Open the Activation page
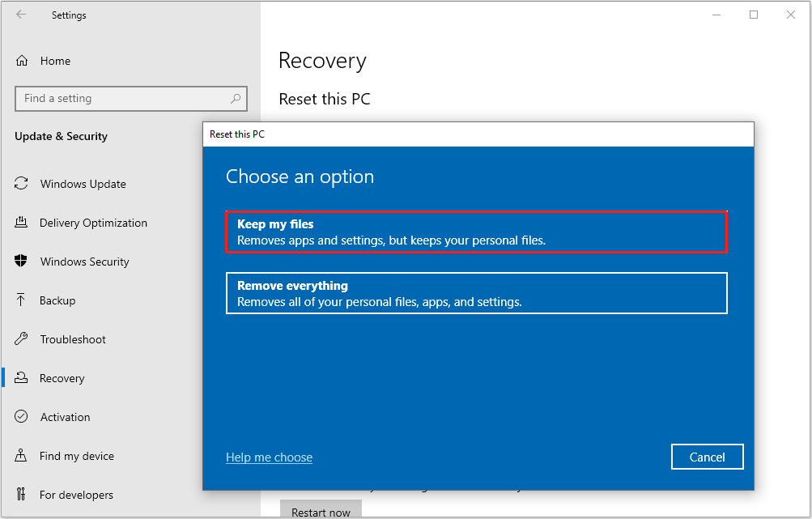The width and height of the screenshot is (812, 519). coord(66,417)
